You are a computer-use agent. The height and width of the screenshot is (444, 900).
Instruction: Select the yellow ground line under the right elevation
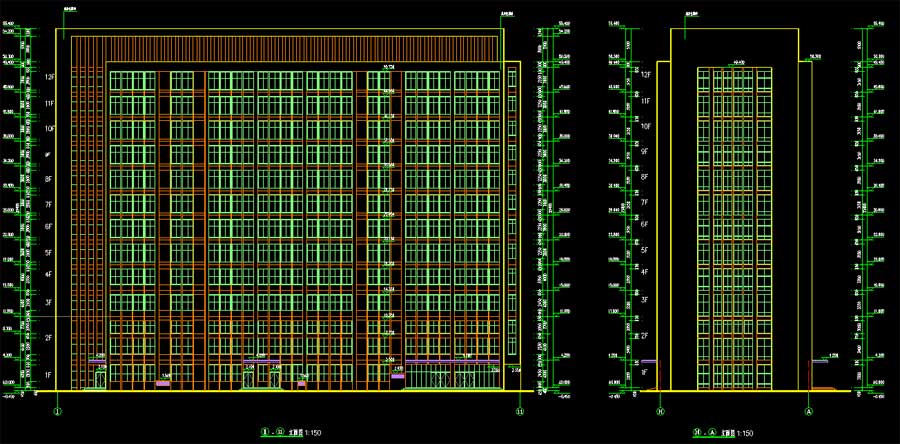tap(735, 390)
